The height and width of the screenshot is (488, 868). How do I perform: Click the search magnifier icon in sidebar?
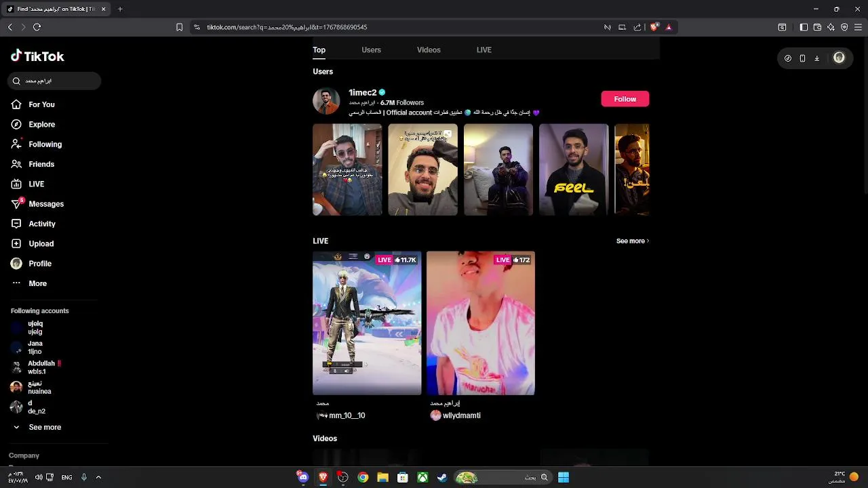tap(17, 81)
